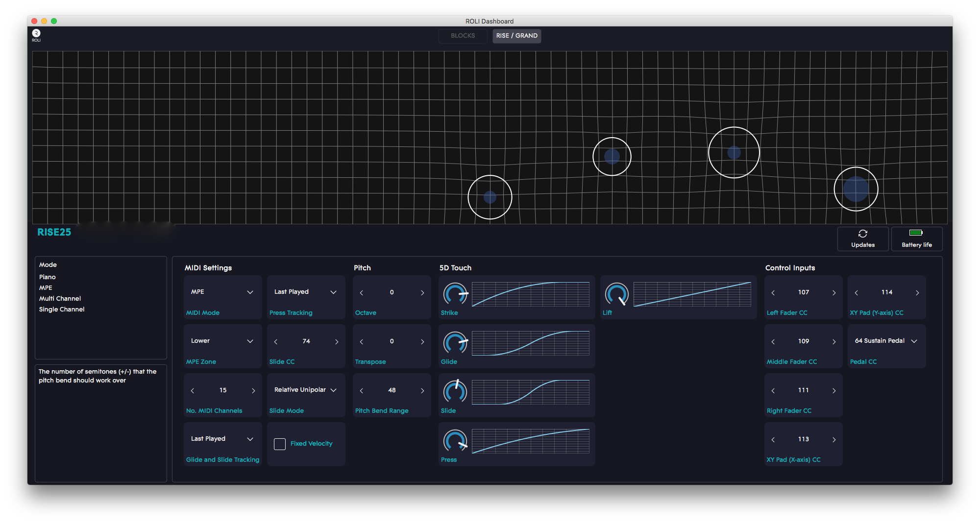Increase XY Pad (X-axis) CC value
The height and width of the screenshot is (524, 980).
click(x=834, y=440)
